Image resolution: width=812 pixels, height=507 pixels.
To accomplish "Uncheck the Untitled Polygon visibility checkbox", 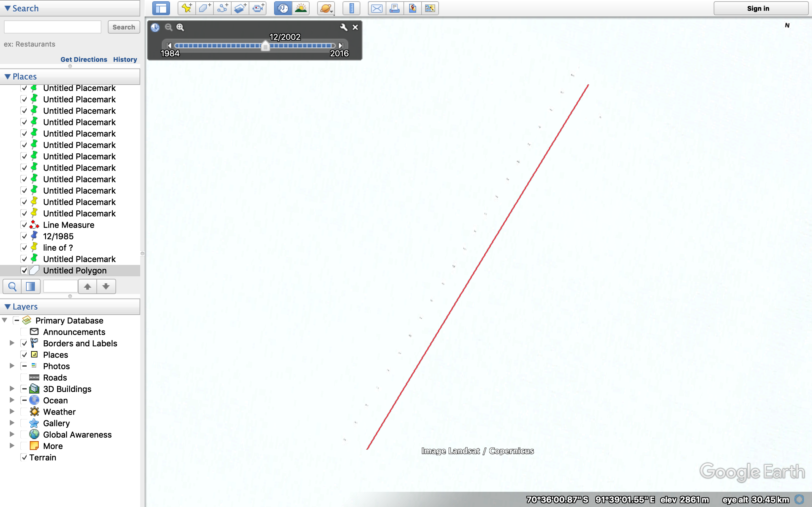I will 24,270.
